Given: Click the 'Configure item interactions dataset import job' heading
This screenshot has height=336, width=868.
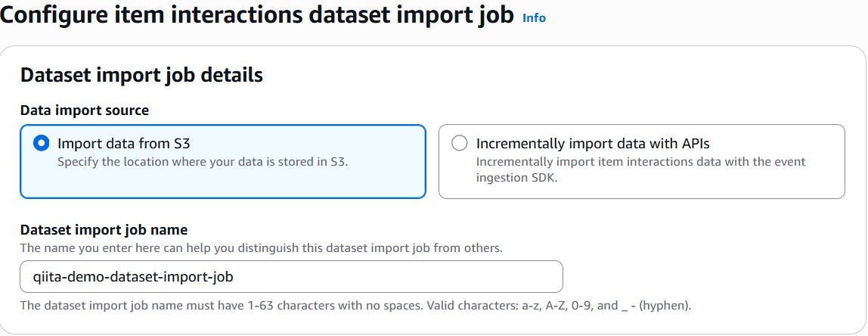Looking at the screenshot, I should click(257, 16).
